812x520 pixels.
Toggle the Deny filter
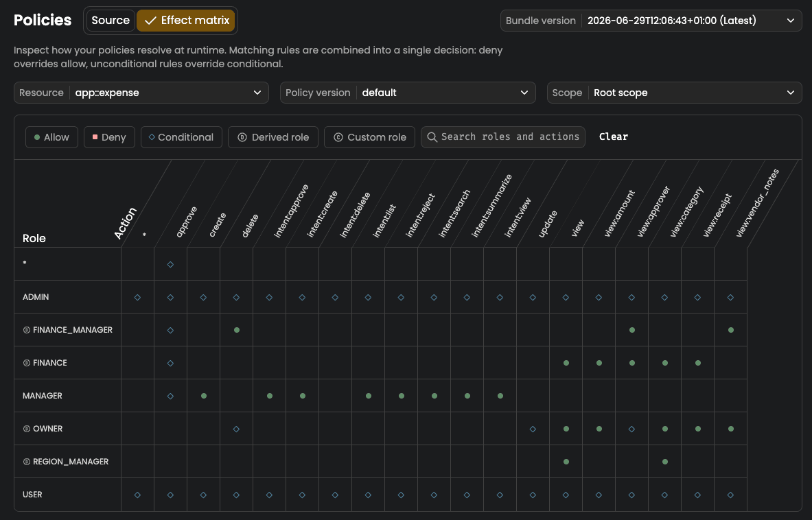pyautogui.click(x=109, y=137)
